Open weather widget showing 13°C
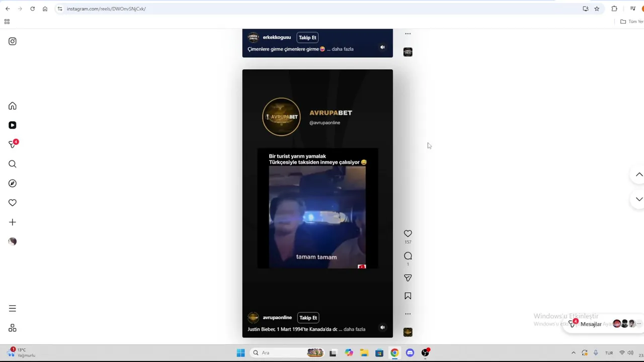The image size is (644, 362). pyautogui.click(x=22, y=352)
